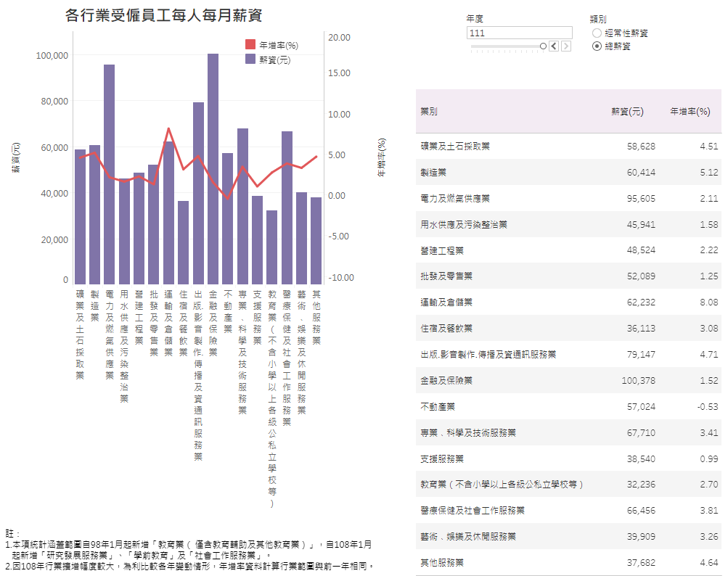This screenshot has height=576, width=728.
Task: Select the 教育業 row label in table
Action: tap(502, 484)
